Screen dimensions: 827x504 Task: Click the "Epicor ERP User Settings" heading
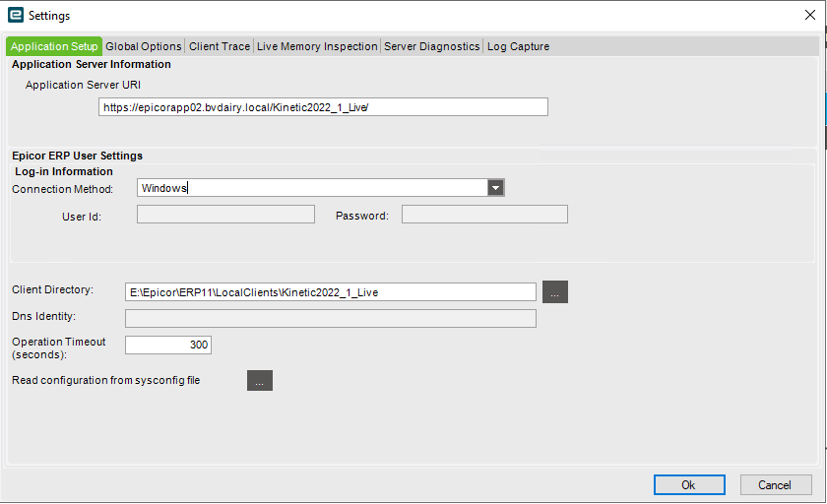77,157
